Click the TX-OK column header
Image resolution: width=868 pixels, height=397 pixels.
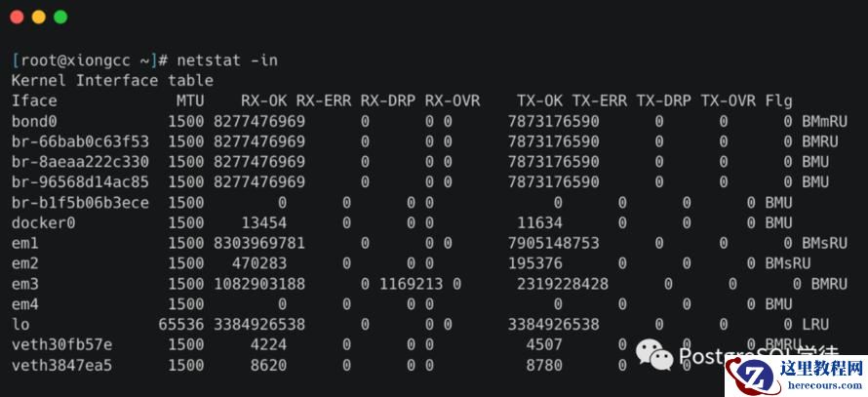pyautogui.click(x=540, y=100)
